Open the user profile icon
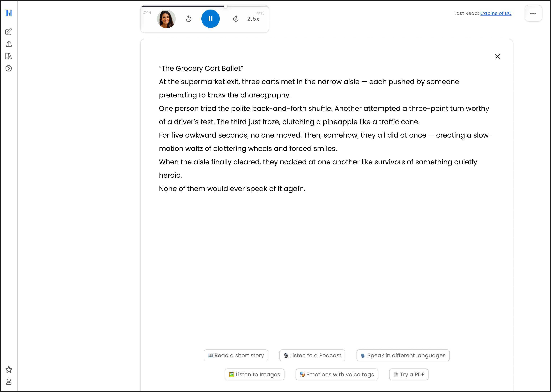Image resolution: width=551 pixels, height=392 pixels. [9, 382]
